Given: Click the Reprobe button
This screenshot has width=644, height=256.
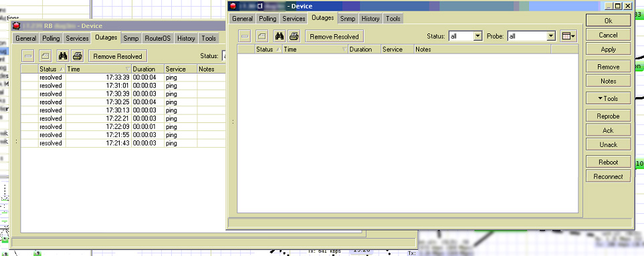Looking at the screenshot, I should [608, 116].
